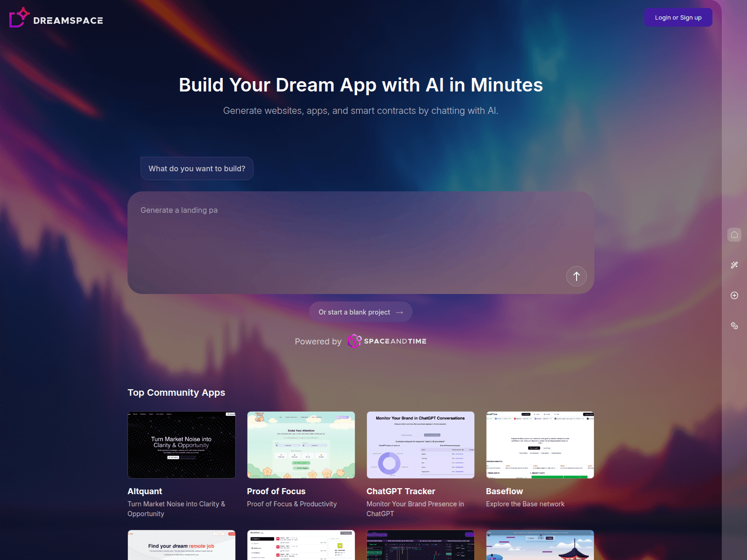This screenshot has width=747, height=560.
Task: Submit prompt with the up-arrow button
Action: [577, 276]
